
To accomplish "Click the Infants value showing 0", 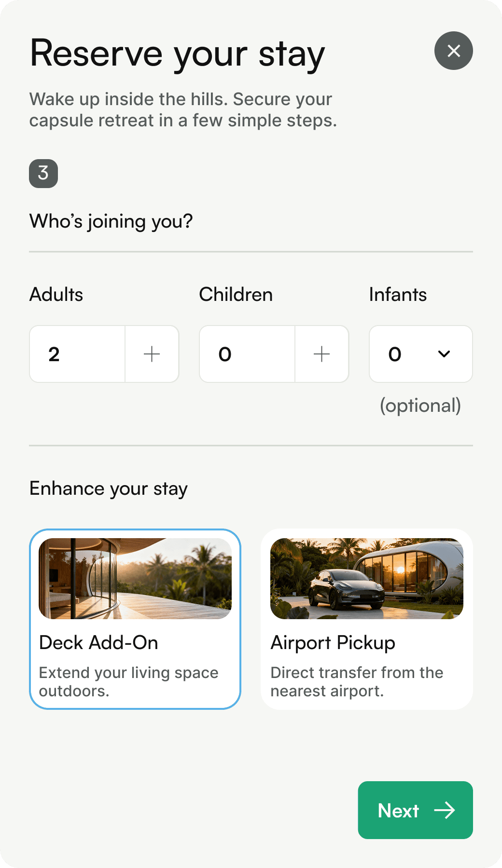I will coord(395,354).
